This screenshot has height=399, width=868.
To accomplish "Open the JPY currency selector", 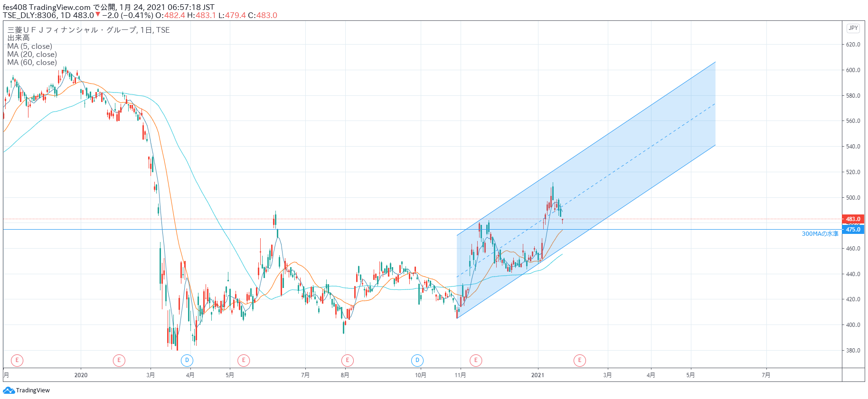I will (x=853, y=28).
